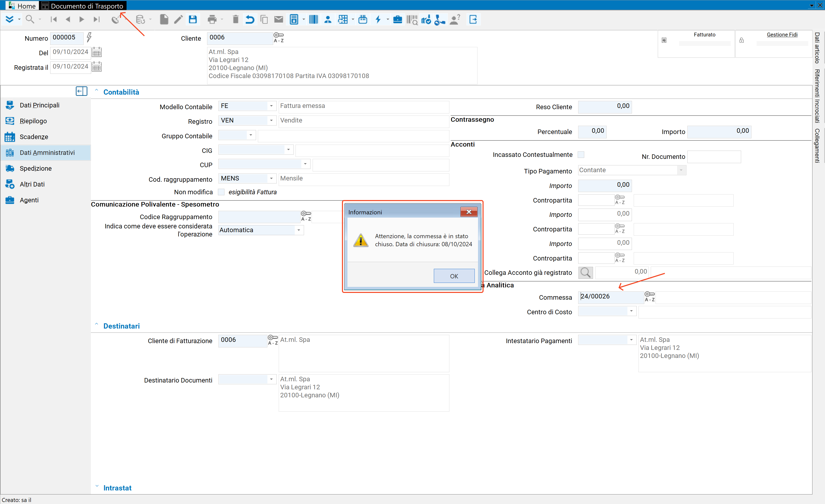This screenshot has width=825, height=504.
Task: Click the briefcase toolbar icon
Action: tap(397, 19)
